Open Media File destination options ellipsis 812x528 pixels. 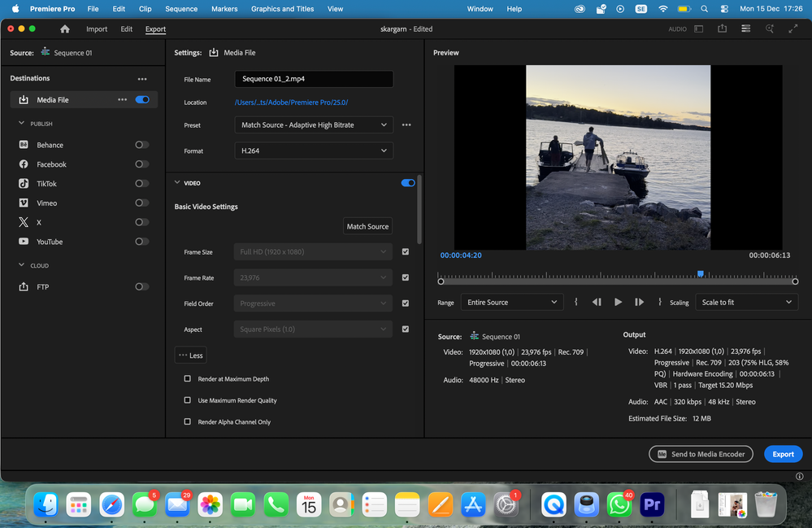pyautogui.click(x=123, y=100)
